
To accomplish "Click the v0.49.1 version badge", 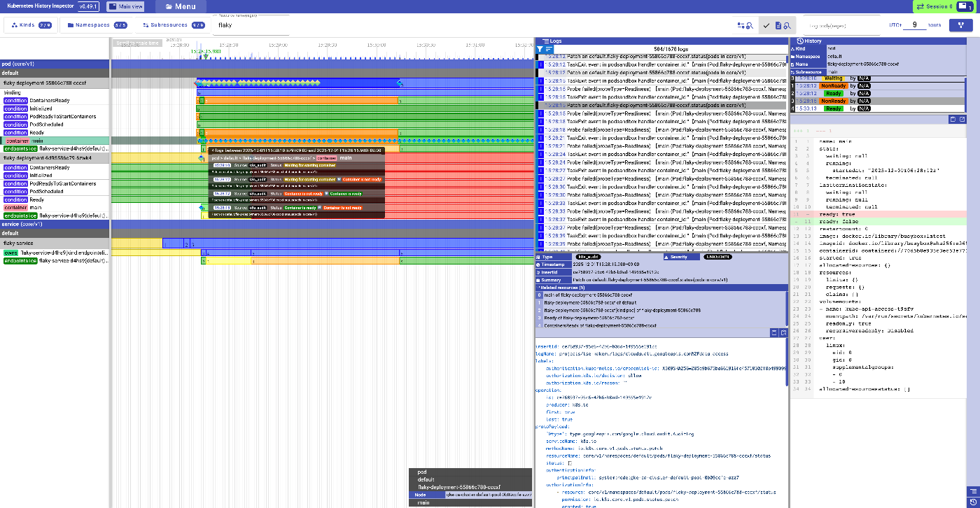I will tap(89, 6).
